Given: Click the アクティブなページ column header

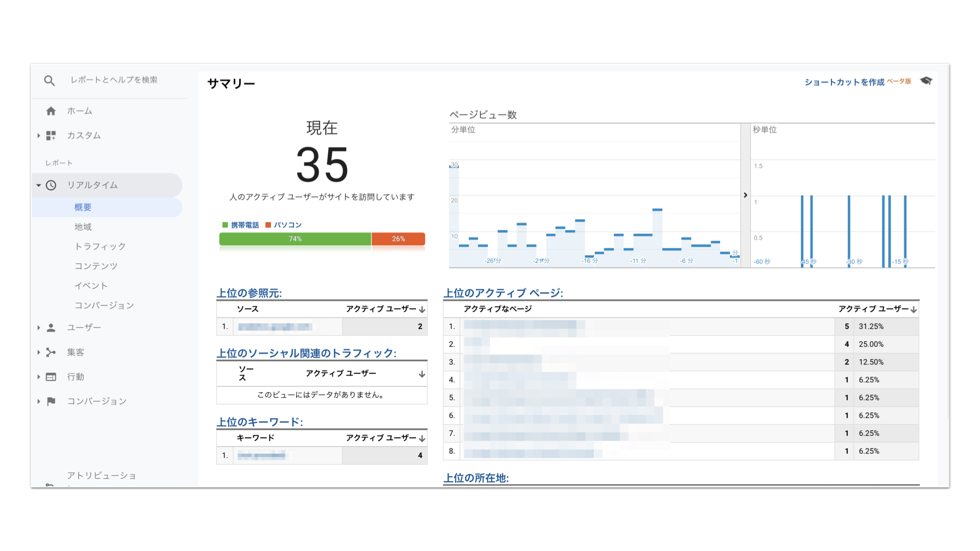Looking at the screenshot, I should 498,309.
